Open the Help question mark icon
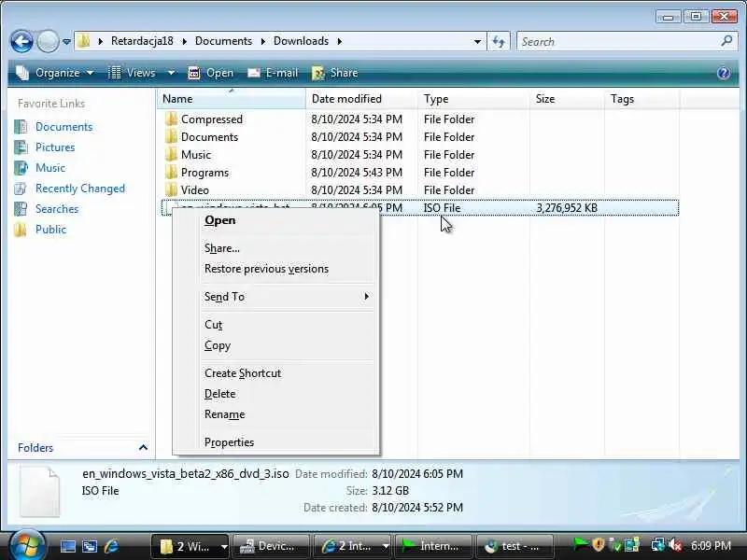The image size is (747, 560). (723, 73)
